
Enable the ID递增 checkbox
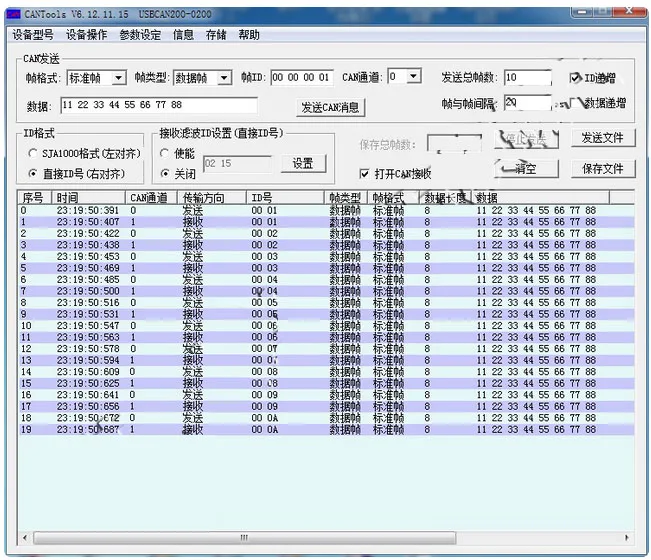[575, 78]
